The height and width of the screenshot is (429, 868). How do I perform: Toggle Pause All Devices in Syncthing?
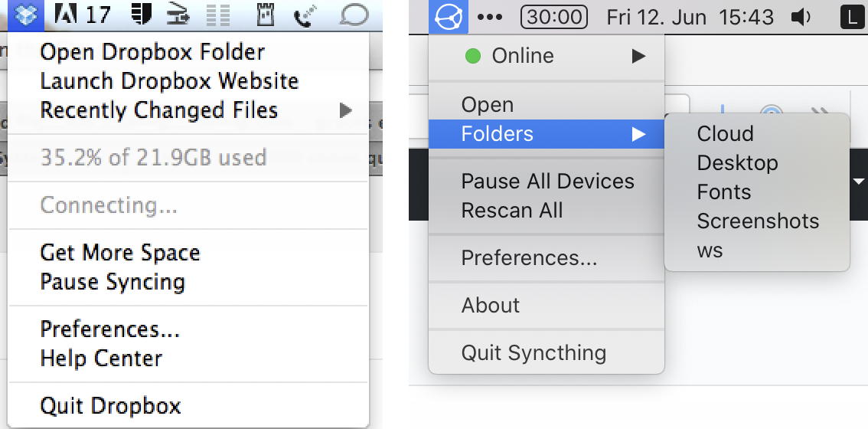[547, 182]
